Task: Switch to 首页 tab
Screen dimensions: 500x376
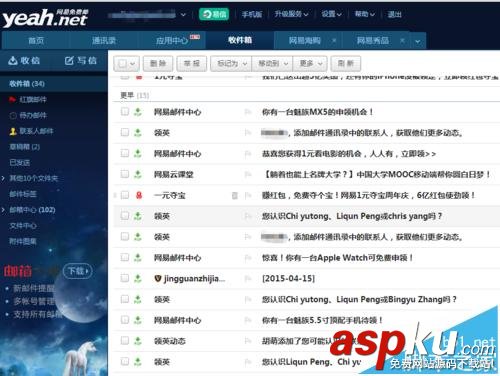Action: click(x=36, y=41)
